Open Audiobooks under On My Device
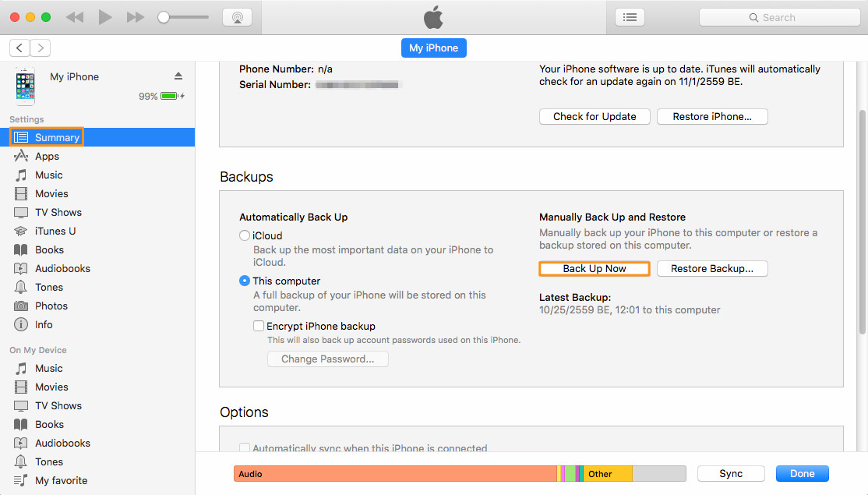The height and width of the screenshot is (495, 868). (x=62, y=444)
